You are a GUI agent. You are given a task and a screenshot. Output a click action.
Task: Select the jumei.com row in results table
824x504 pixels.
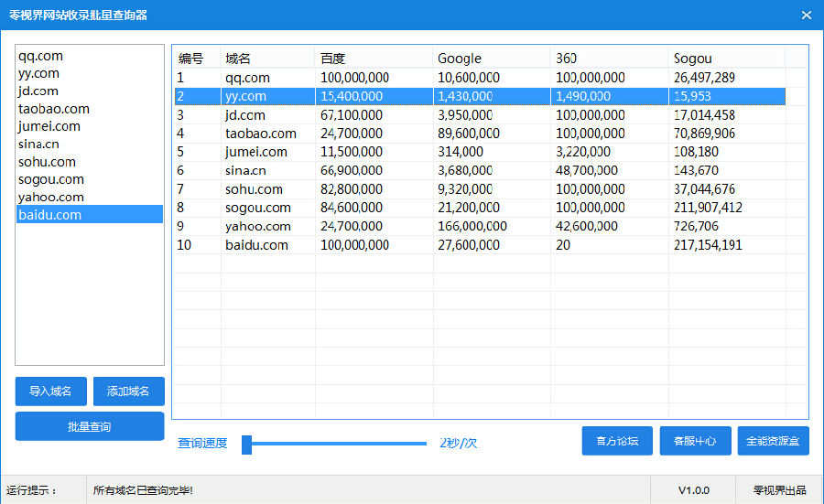tap(256, 152)
